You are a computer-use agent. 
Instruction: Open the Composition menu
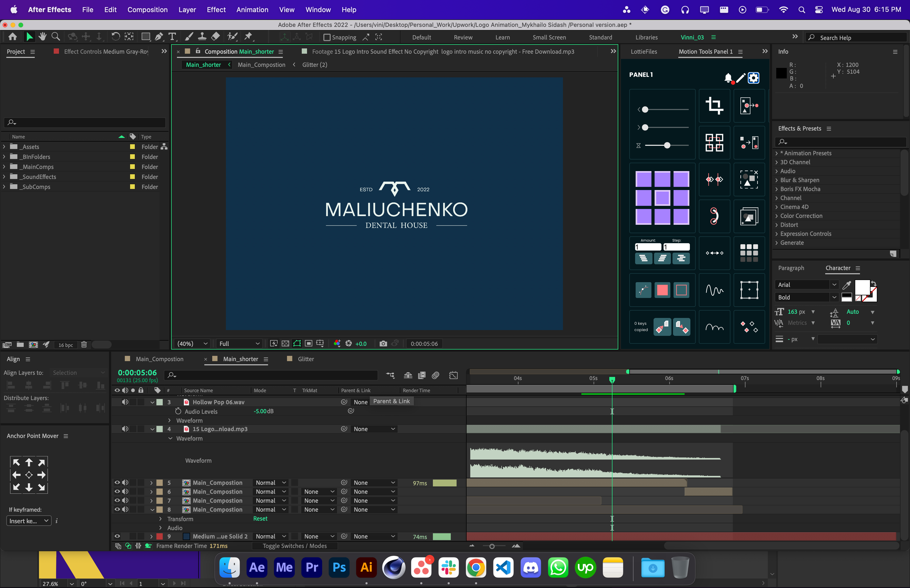[x=148, y=9]
